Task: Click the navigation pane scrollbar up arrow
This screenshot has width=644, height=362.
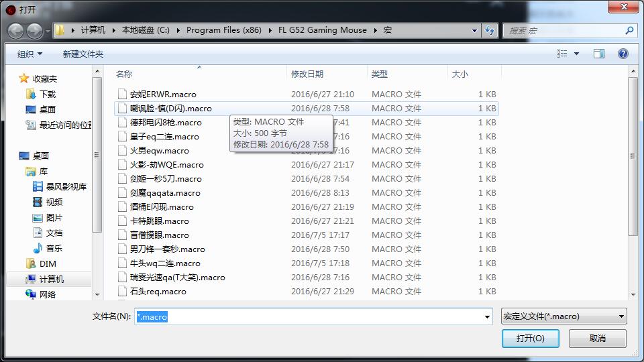Action: coord(97,72)
